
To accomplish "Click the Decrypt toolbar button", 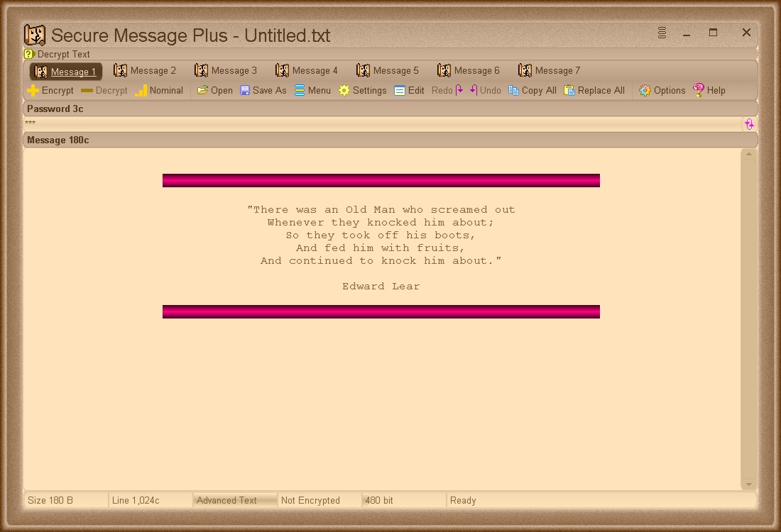I will (x=104, y=91).
